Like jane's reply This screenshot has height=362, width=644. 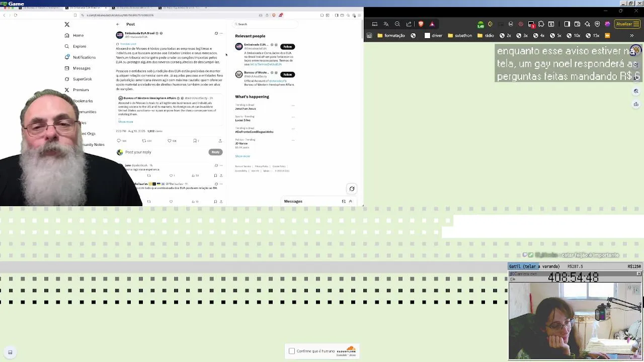point(171,175)
